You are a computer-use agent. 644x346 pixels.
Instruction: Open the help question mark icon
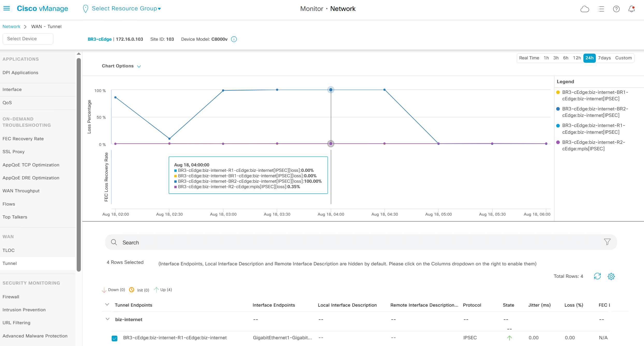pyautogui.click(x=616, y=9)
